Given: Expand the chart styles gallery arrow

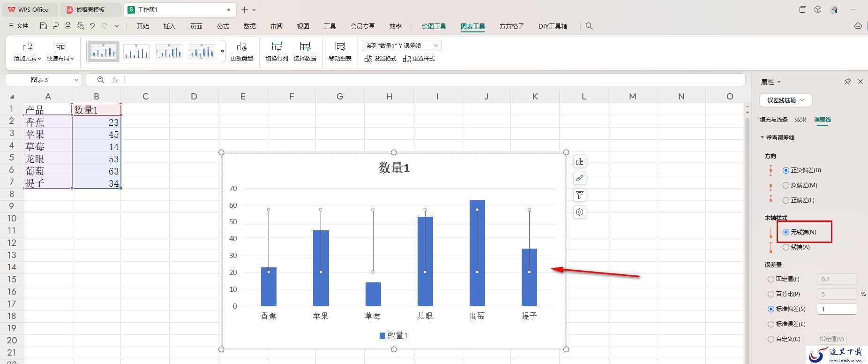Looking at the screenshot, I should click(x=223, y=52).
